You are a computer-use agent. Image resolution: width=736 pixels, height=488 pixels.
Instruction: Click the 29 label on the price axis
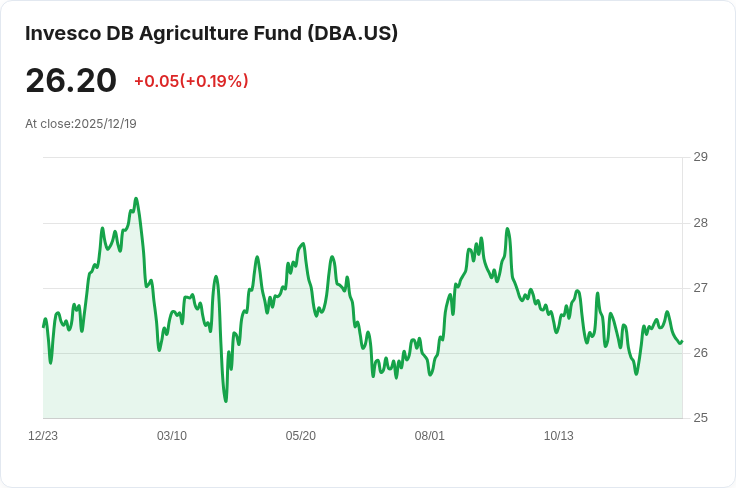[700, 157]
